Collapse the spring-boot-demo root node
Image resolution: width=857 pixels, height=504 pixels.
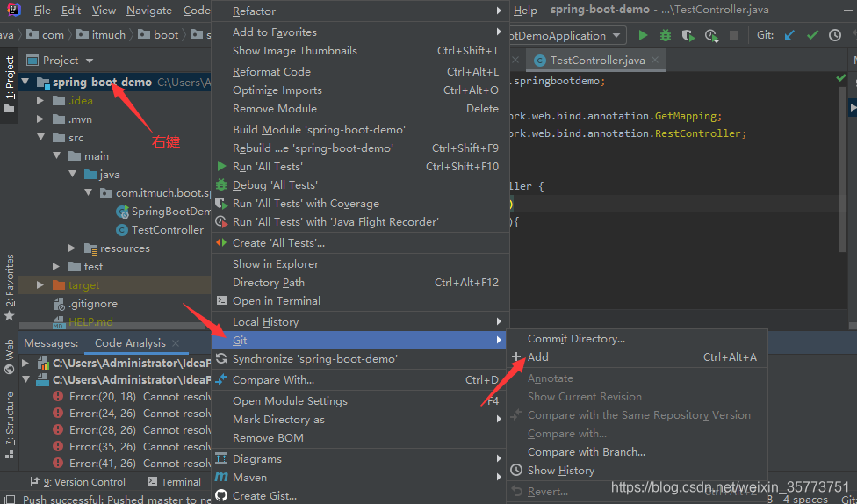(x=25, y=83)
